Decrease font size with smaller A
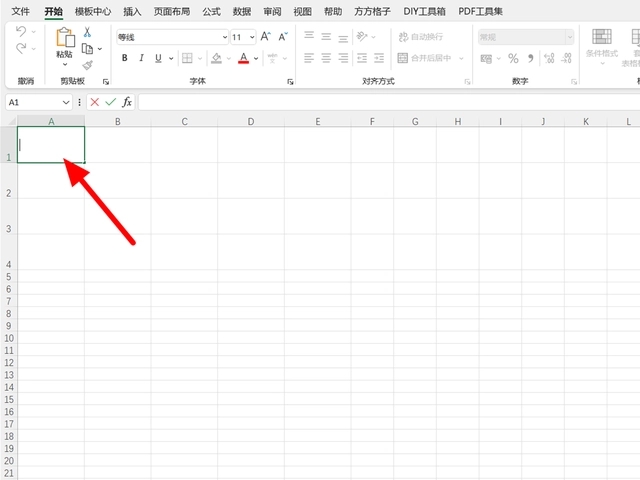Viewport: 640px width, 480px height. click(x=283, y=37)
